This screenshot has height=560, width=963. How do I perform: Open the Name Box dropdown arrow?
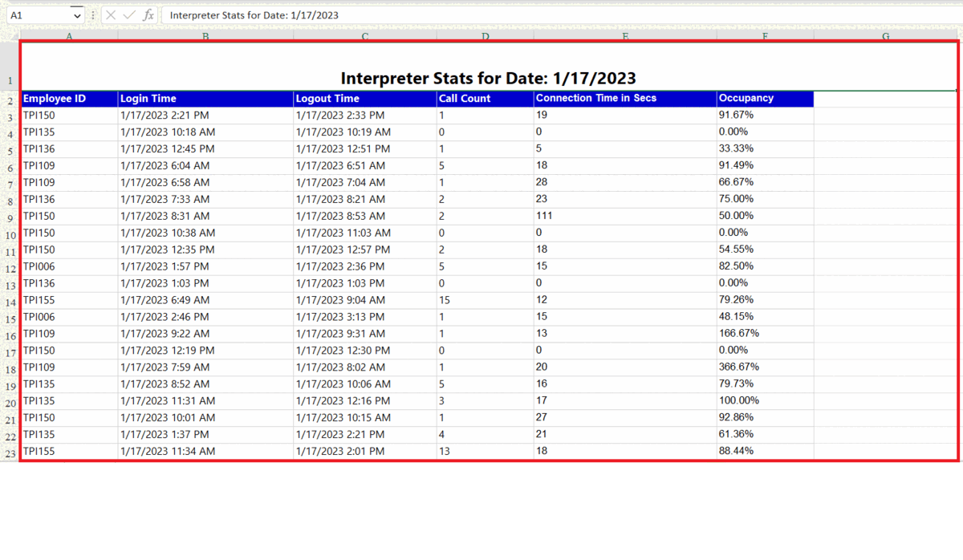pos(76,14)
